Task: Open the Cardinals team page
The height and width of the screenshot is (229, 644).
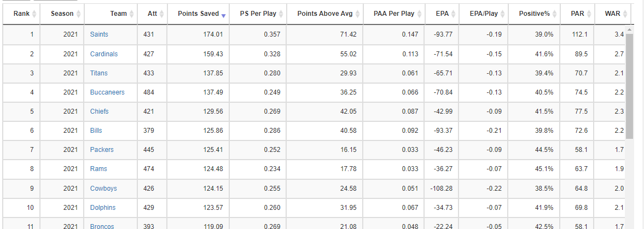Action: coord(104,54)
